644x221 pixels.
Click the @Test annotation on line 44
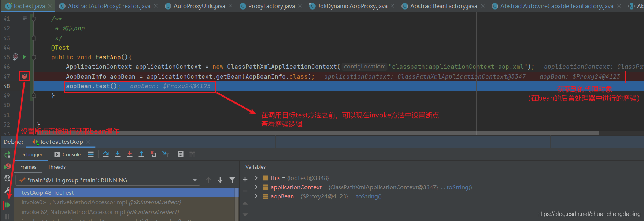(x=60, y=48)
